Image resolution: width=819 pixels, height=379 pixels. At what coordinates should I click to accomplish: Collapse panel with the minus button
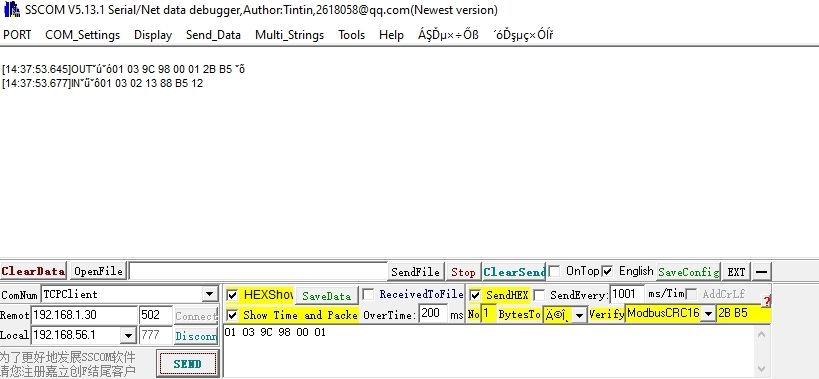coord(761,271)
